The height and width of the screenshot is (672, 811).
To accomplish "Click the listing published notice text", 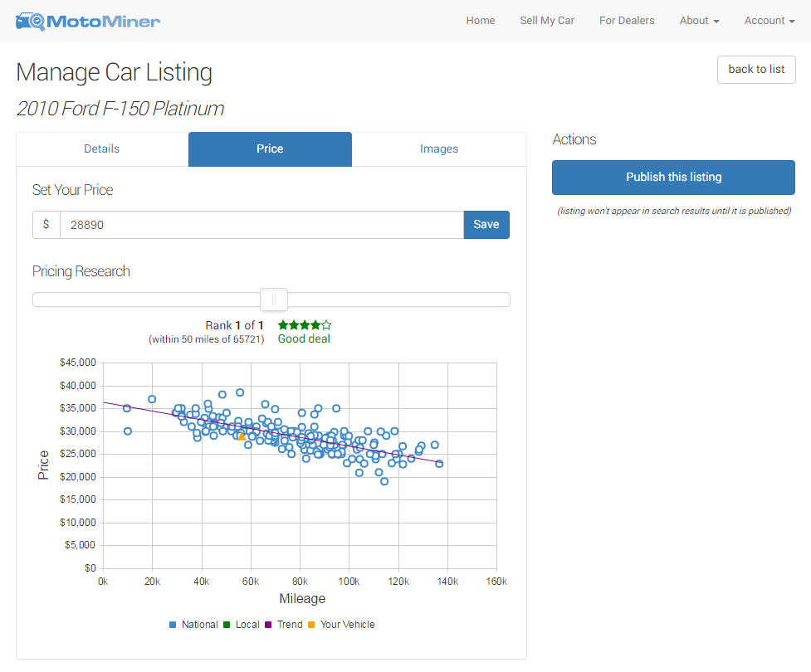I will (674, 211).
